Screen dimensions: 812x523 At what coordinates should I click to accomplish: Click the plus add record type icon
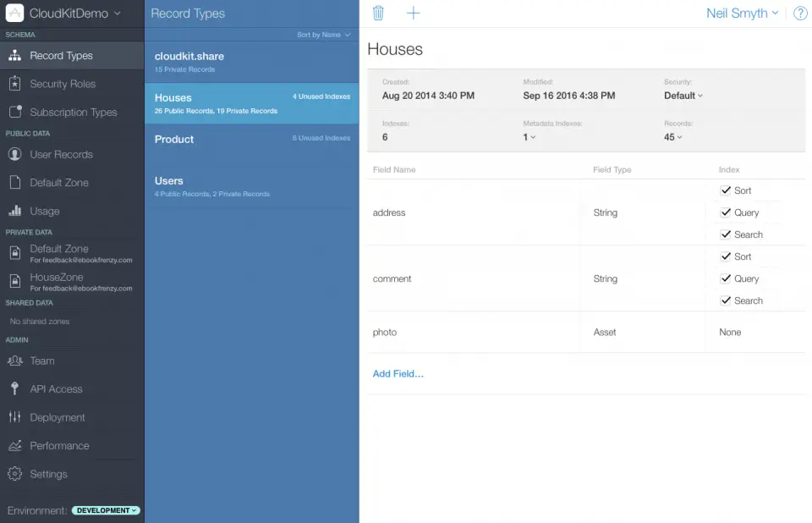click(413, 13)
